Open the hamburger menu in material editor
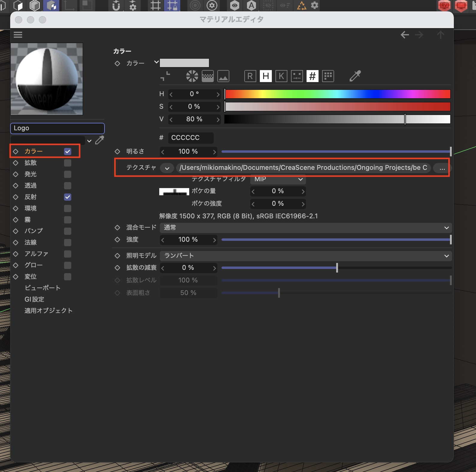476x472 pixels. click(18, 35)
